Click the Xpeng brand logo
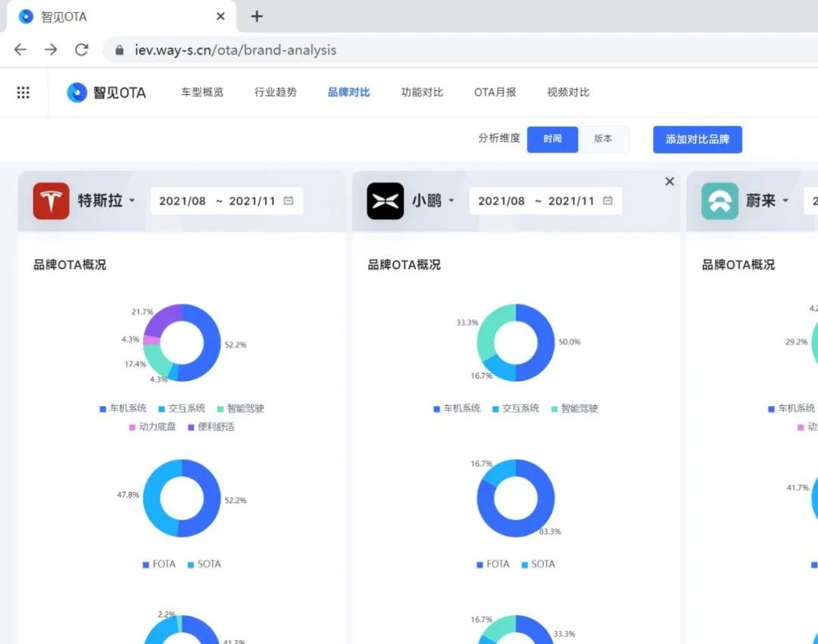The image size is (818, 644). (x=386, y=201)
